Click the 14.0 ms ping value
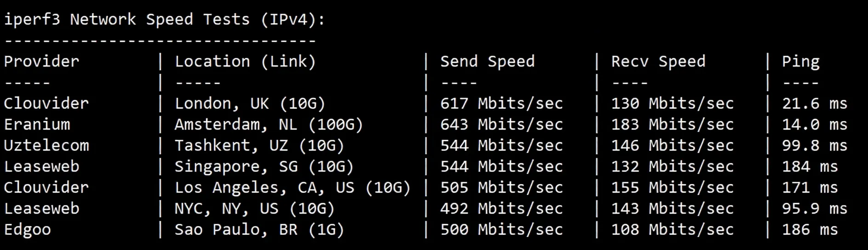The height and width of the screenshot is (250, 868). (814, 125)
